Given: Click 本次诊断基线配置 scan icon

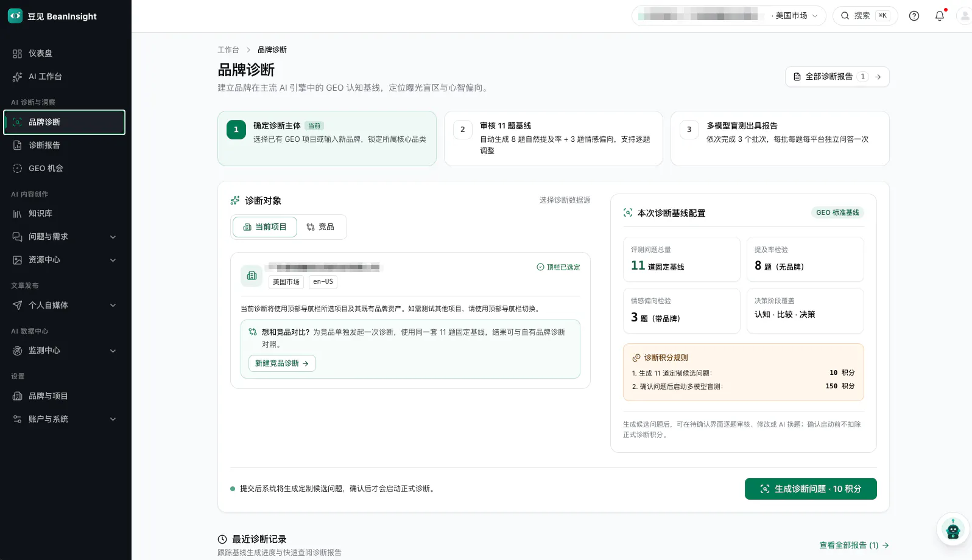Looking at the screenshot, I should pyautogui.click(x=628, y=213).
